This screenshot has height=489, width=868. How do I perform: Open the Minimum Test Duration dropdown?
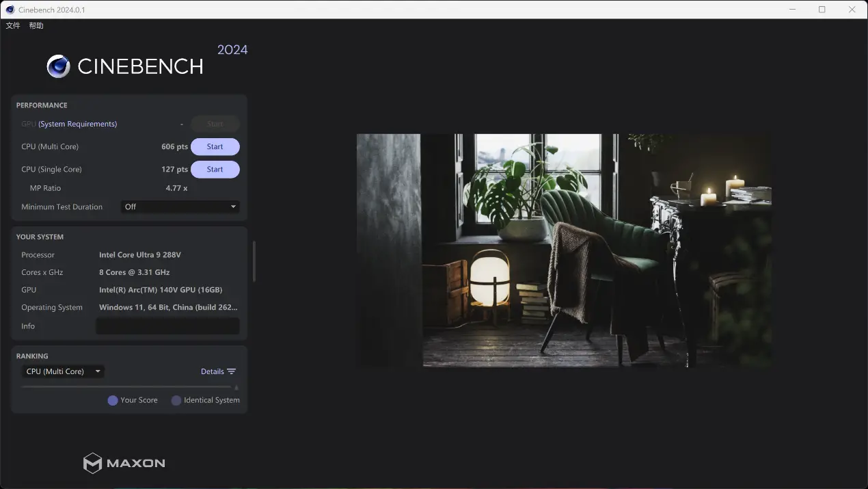tap(180, 207)
